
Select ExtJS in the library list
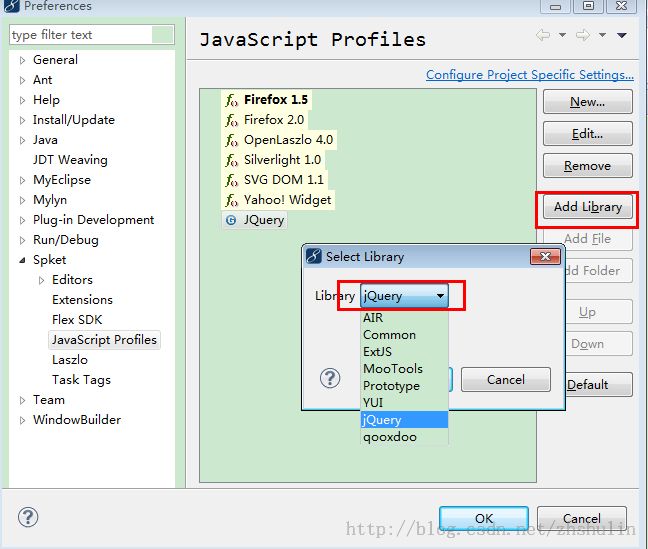404,352
